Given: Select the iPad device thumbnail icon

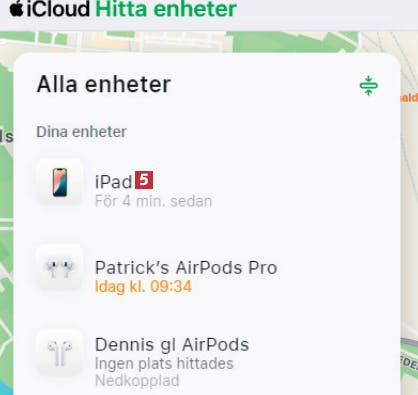Looking at the screenshot, I should 60,182.
